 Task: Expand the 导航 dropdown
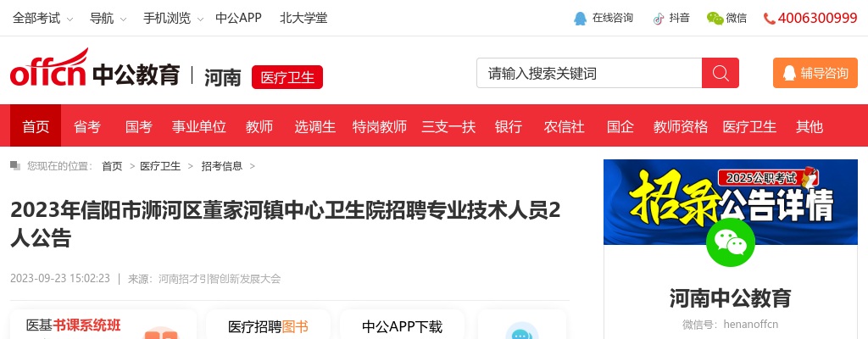click(x=108, y=19)
